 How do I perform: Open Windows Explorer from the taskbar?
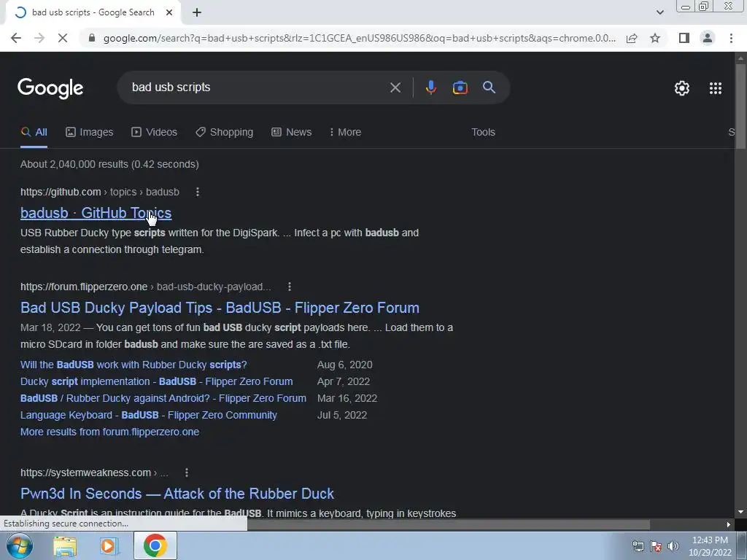tap(65, 546)
